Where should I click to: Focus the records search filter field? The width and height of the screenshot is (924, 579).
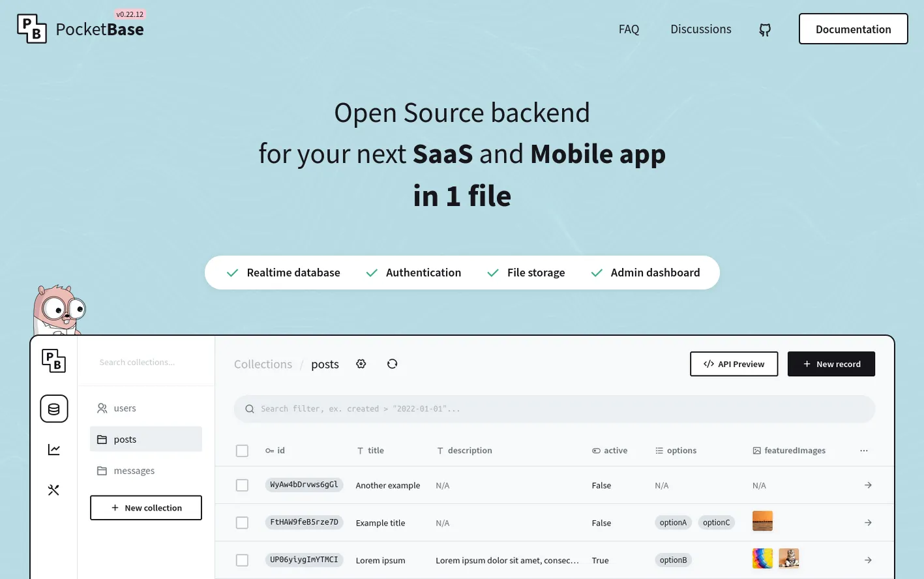[554, 409]
